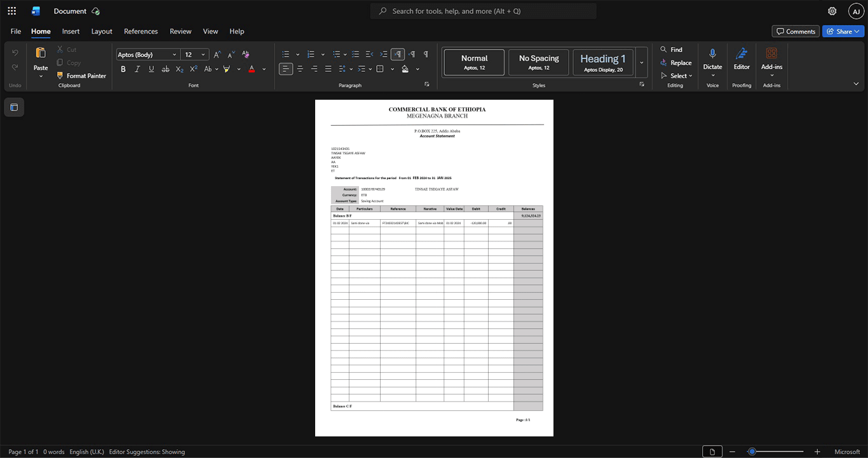
Task: Increase font size with the grow-font icon
Action: pyautogui.click(x=217, y=55)
